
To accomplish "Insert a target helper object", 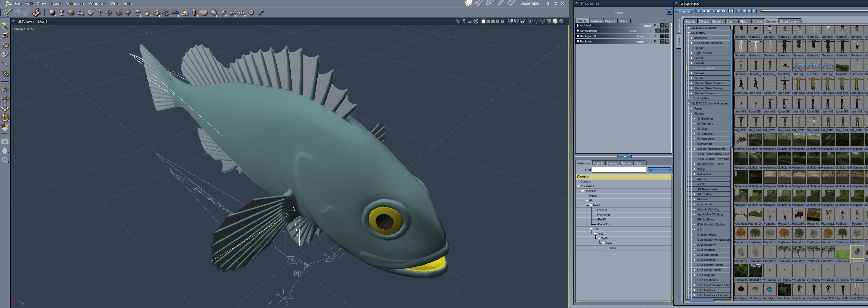I will coord(251,12).
